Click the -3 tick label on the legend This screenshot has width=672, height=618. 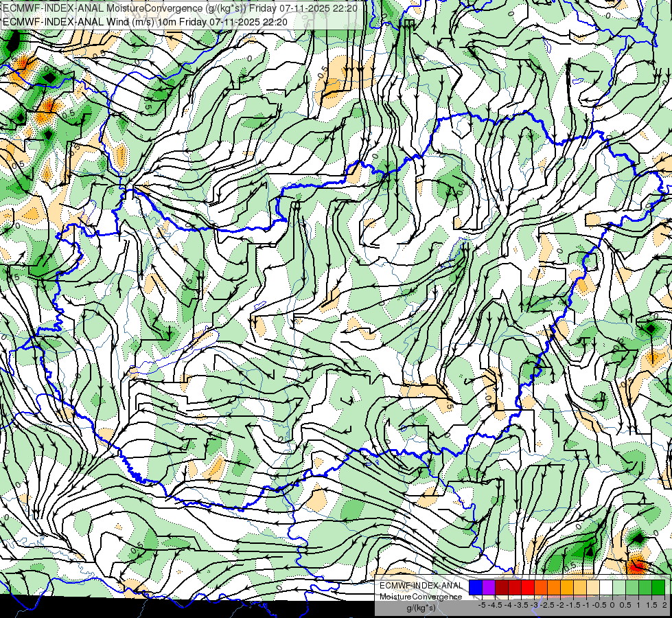point(535,605)
